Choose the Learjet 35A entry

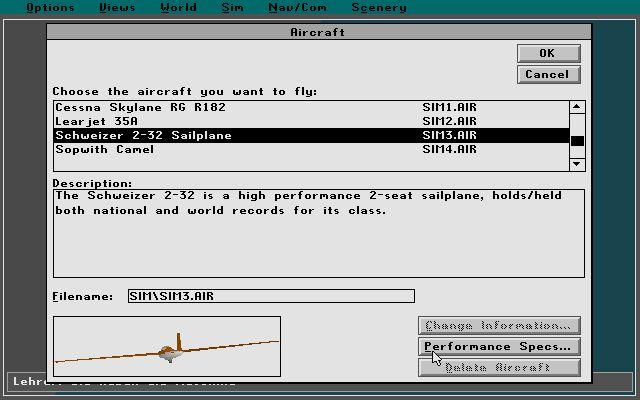pos(311,121)
